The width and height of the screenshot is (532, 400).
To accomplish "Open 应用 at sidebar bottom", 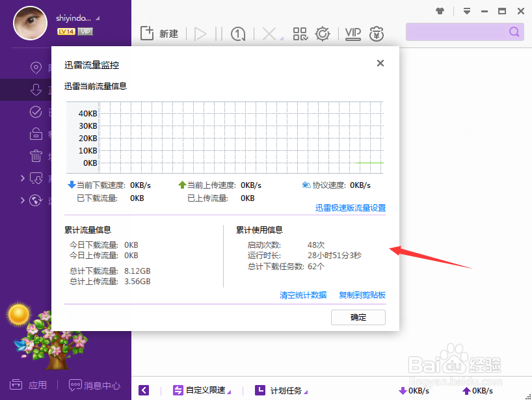I will click(28, 385).
